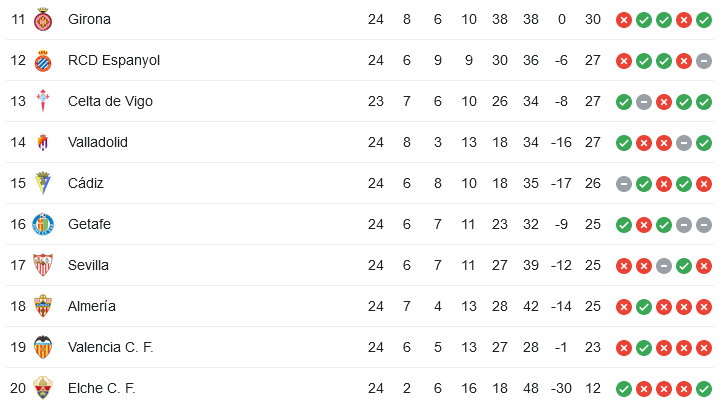Click the Sevilla club crest
The height and width of the screenshot is (405, 727).
(43, 265)
